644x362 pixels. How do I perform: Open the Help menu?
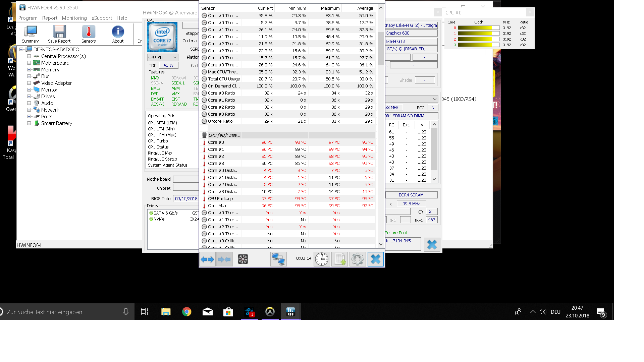pos(122,18)
